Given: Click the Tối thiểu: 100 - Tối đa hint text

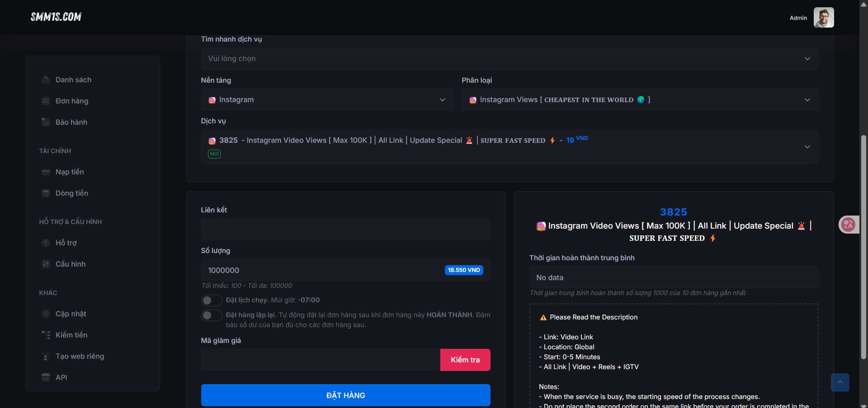Looking at the screenshot, I should 247,286.
